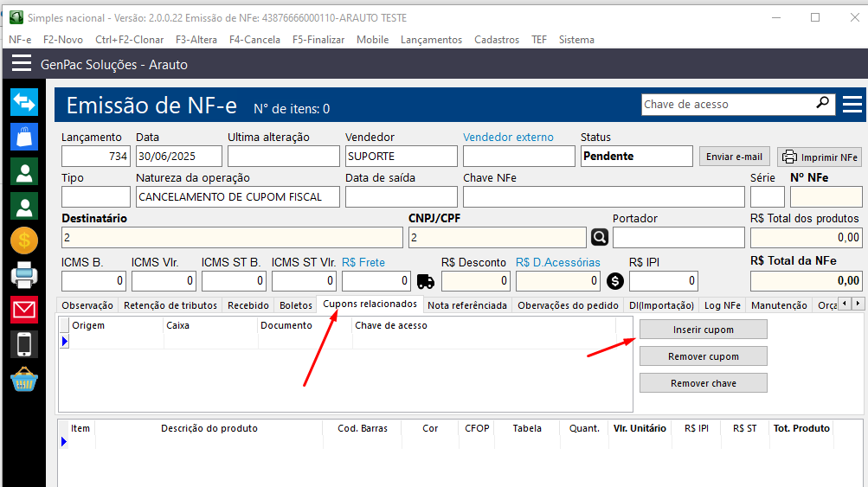Open the Lançamentos menu
Screen dimensions: 868x487
431,40
